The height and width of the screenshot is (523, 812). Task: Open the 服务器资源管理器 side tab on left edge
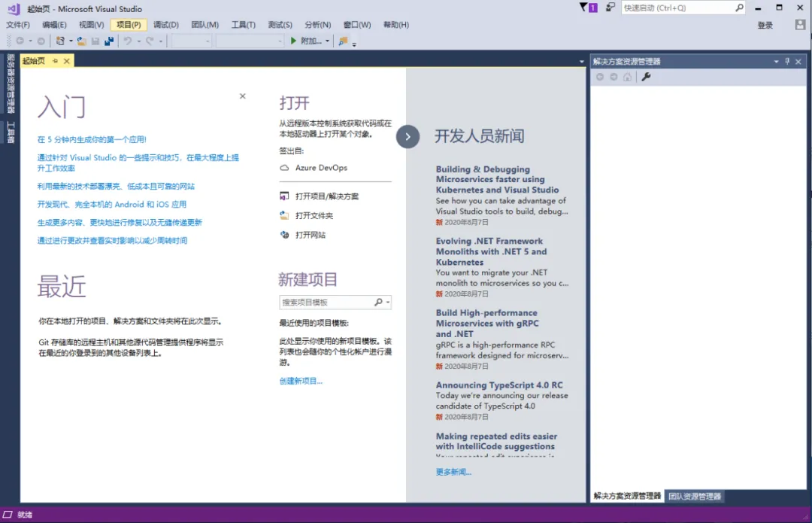point(11,83)
